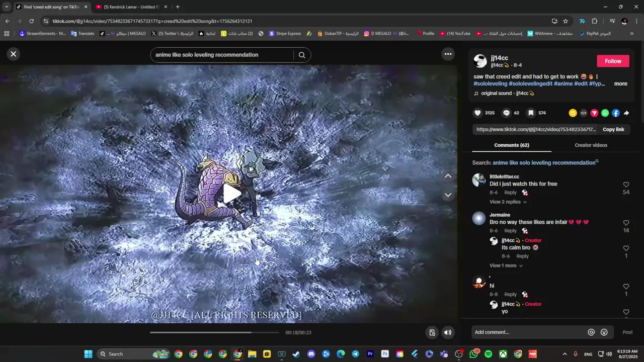Open original sound by jj14cc
644x362 pixels.
click(x=507, y=94)
